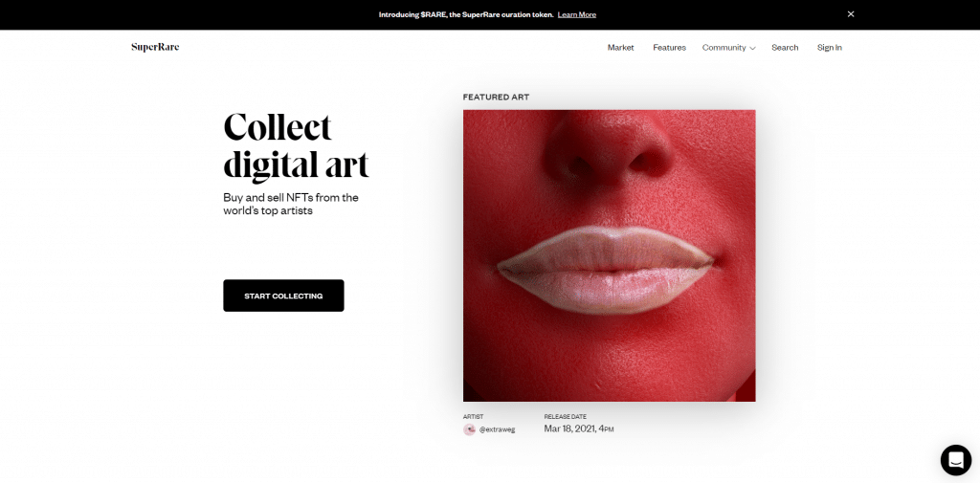Click the Collect digital art headline
The height and width of the screenshot is (483, 980).
click(x=297, y=145)
